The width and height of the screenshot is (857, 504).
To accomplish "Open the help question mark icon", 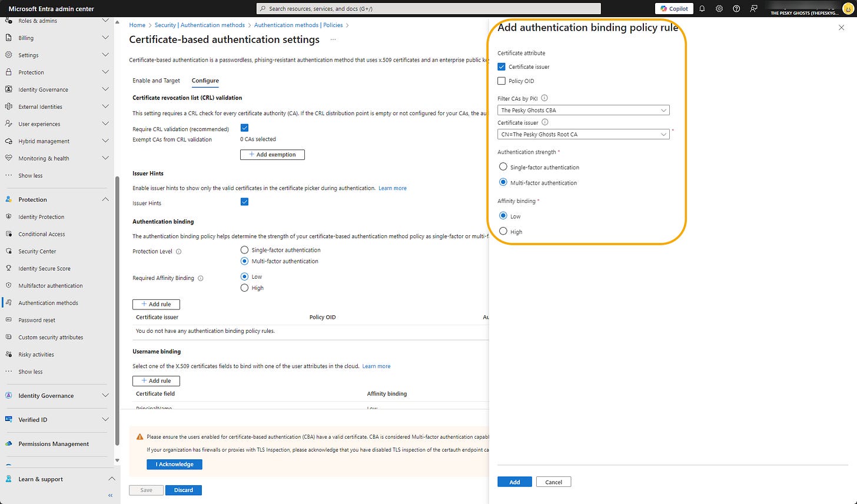I will click(x=736, y=9).
